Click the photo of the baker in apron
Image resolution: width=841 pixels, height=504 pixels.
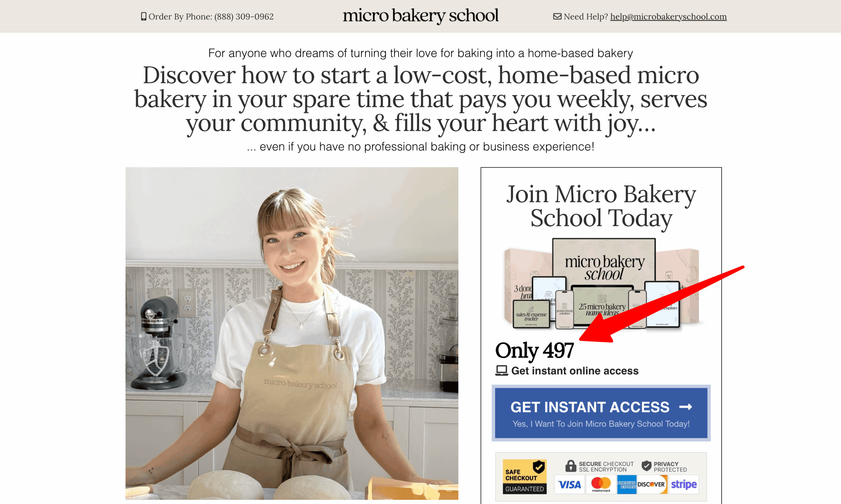291,333
